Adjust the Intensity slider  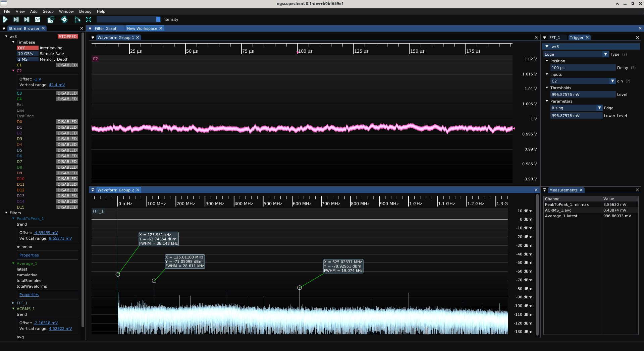[128, 19]
